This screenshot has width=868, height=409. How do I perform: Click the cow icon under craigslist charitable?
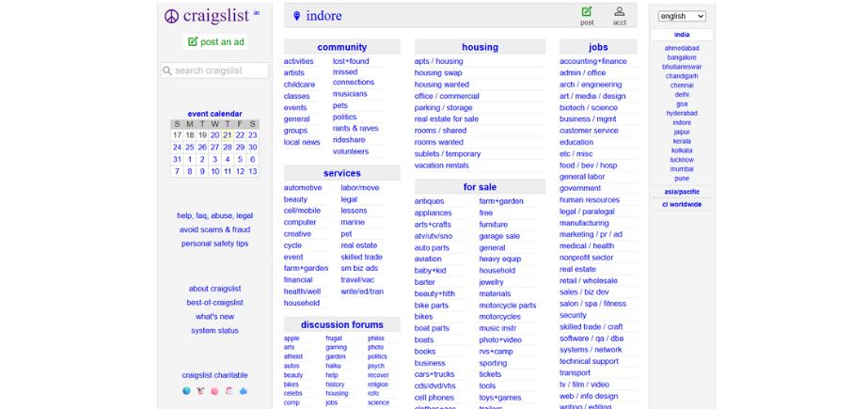[200, 391]
